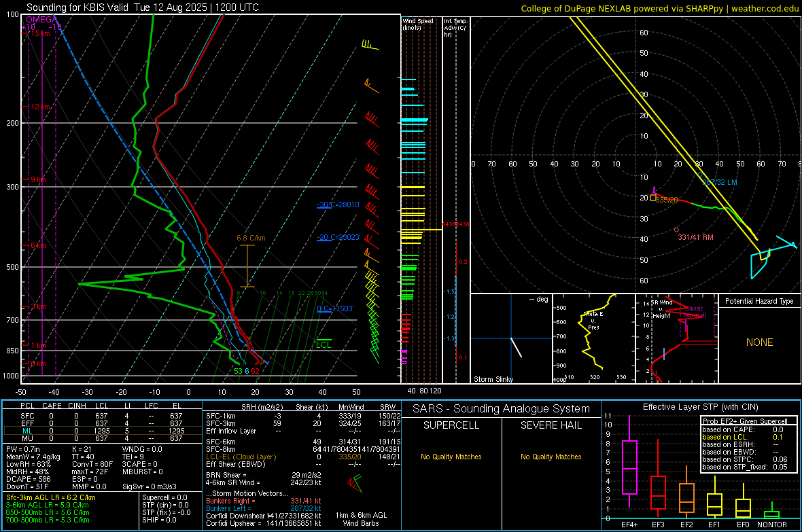
Task: Click the 'based on STP_fixed:' row
Action: coord(745,467)
